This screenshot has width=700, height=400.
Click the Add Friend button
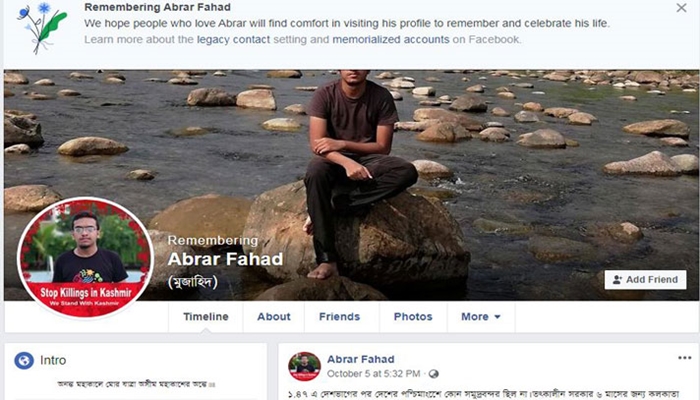tap(646, 279)
